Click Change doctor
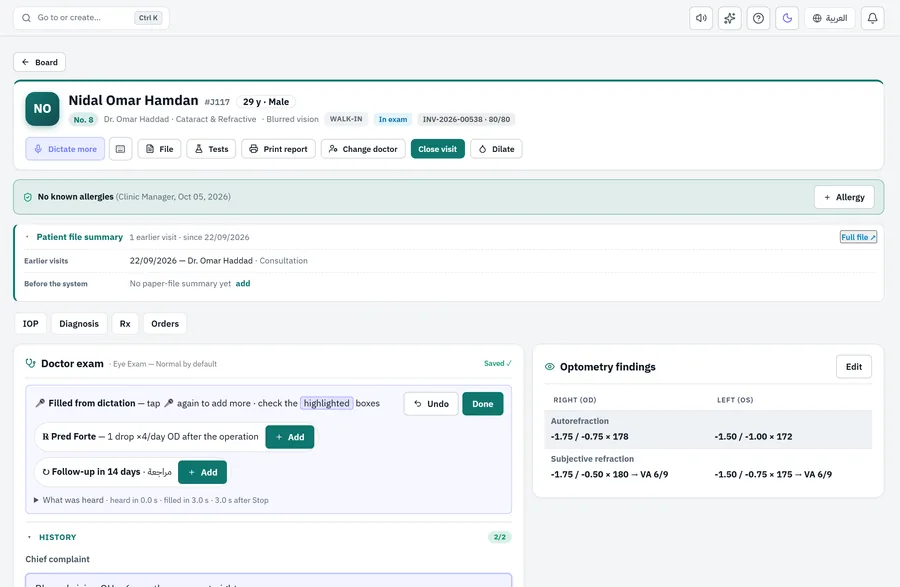 (x=363, y=149)
